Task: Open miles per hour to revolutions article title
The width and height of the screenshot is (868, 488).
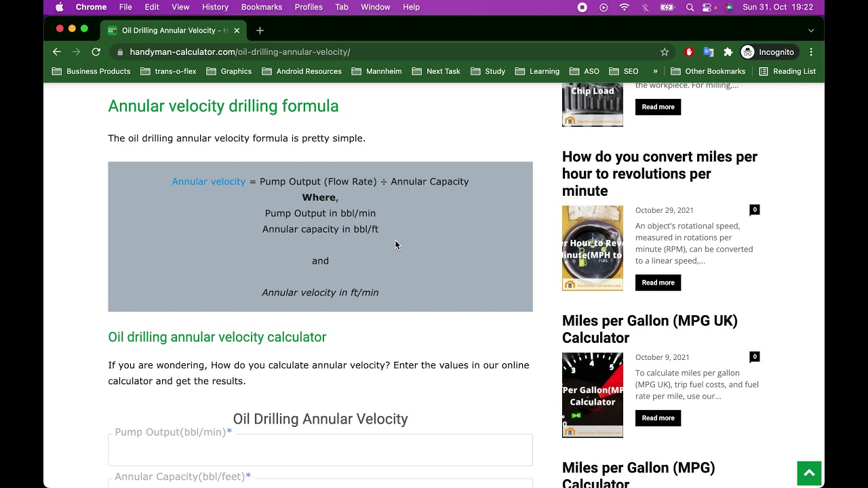Action: point(660,174)
